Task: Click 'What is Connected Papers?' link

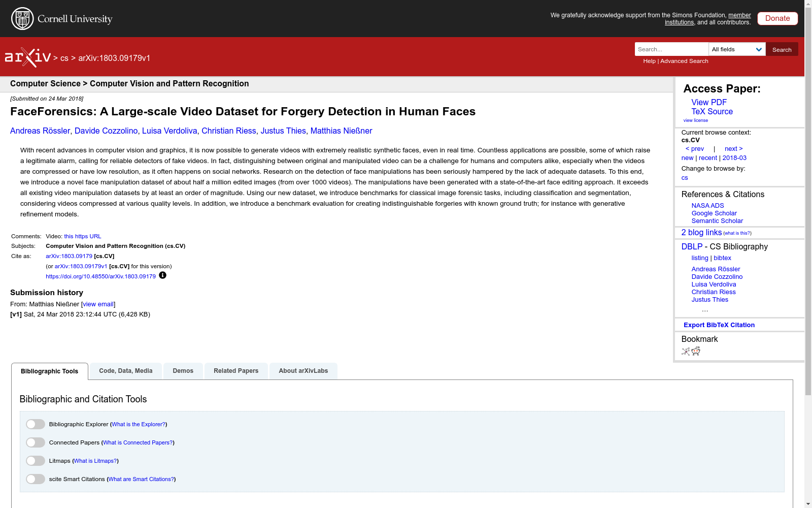Action: [x=138, y=442]
